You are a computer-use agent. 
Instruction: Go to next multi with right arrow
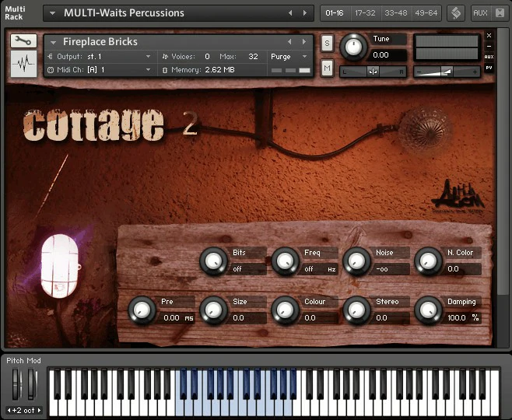305,13
